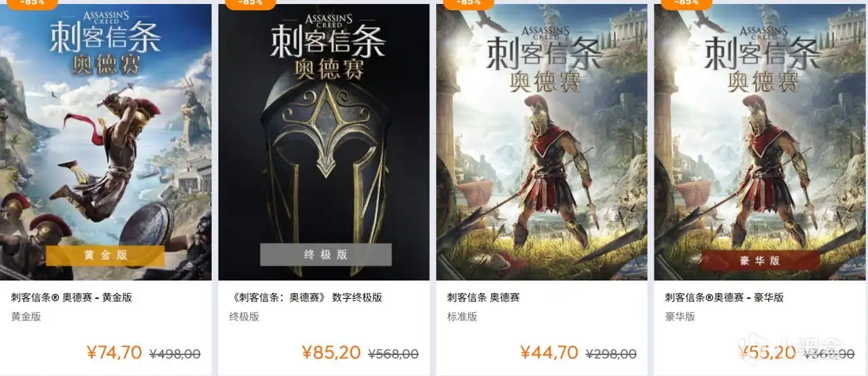Image resolution: width=868 pixels, height=376 pixels.
Task: Click the yellow 黄金版 banner on cover
Action: click(x=105, y=255)
